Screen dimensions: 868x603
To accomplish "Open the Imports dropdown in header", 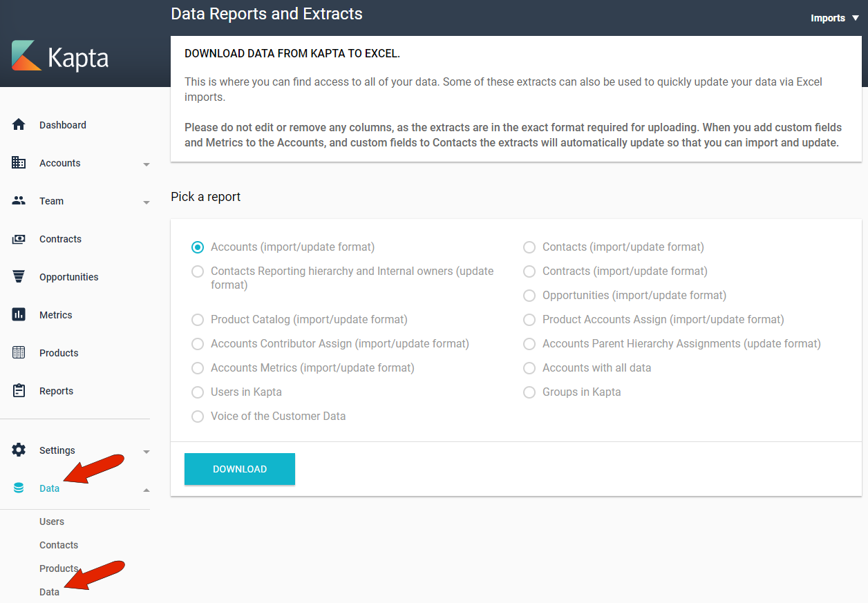I will [834, 18].
